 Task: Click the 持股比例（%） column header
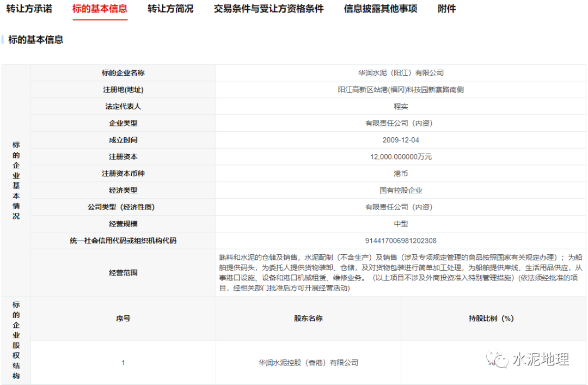point(493,319)
